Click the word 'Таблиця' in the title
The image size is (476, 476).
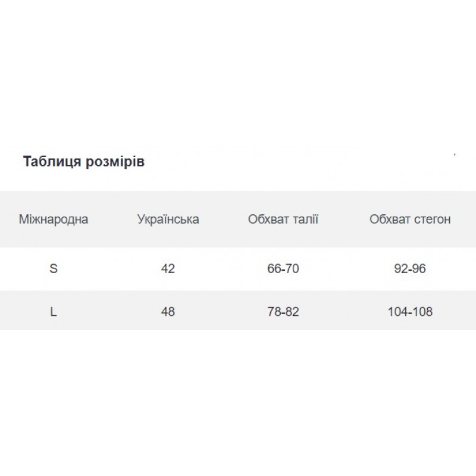[x=52, y=161]
